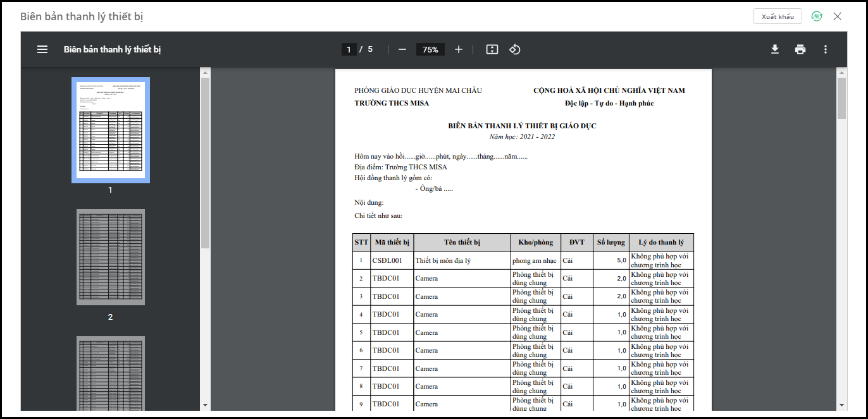This screenshot has height=419, width=868.
Task: Download the PDF file
Action: 775,49
